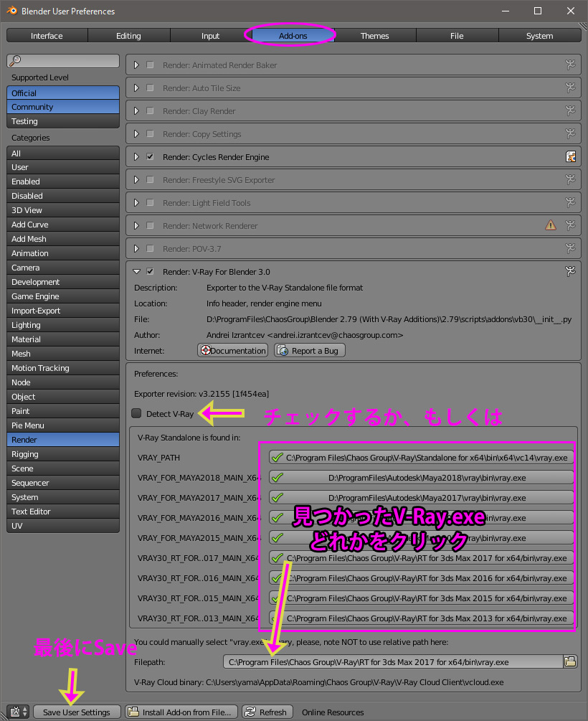This screenshot has width=588, height=721.
Task: Disable the Cycles Render Engine add-on checkbox
Action: (150, 156)
